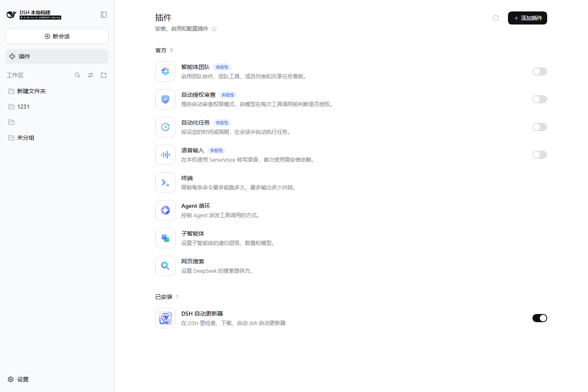
Task: Disable the DSH 自动更新器 toggle
Action: [x=539, y=318]
